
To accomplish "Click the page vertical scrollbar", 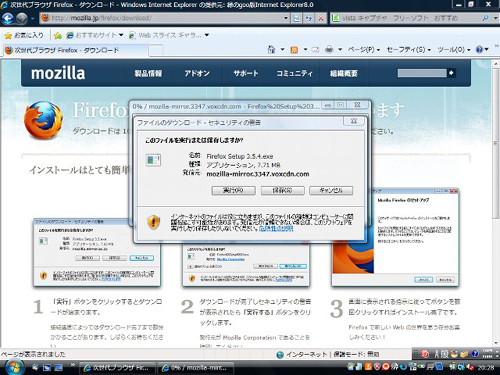I will pos(495,203).
